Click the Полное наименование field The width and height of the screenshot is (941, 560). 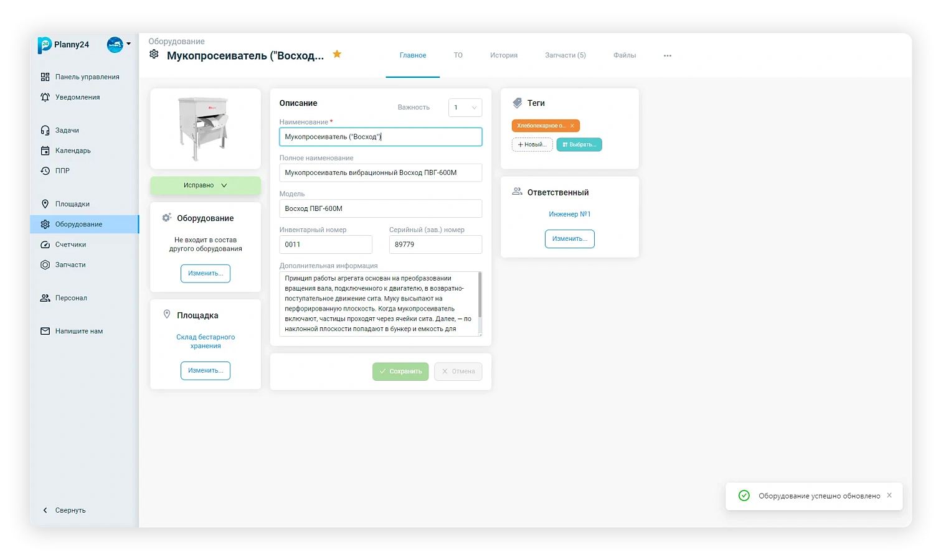pyautogui.click(x=381, y=173)
